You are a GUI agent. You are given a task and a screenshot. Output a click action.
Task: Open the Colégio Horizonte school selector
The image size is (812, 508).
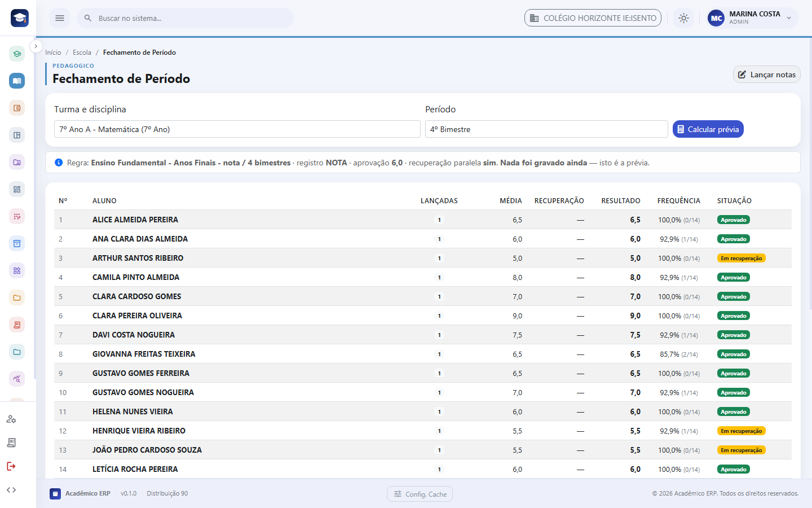[x=593, y=18]
